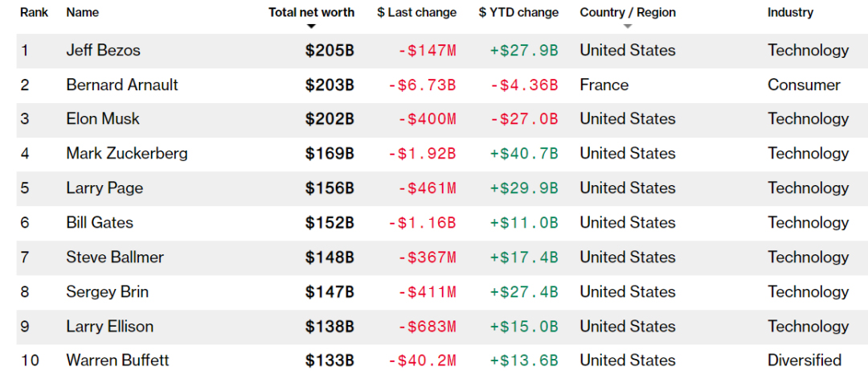
Task: Click the black sort arrow under Total net worth
Action: pyautogui.click(x=311, y=27)
